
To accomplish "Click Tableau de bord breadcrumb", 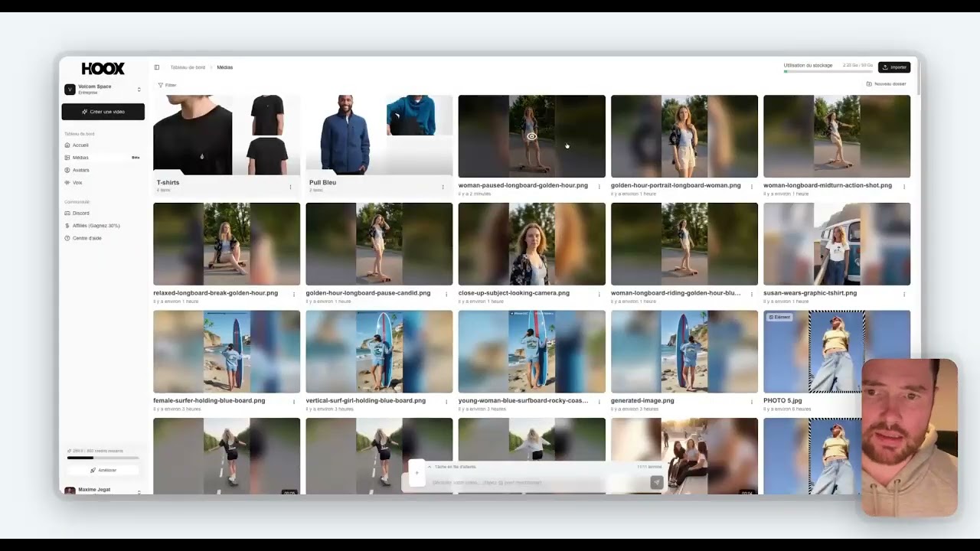I will 188,67.
